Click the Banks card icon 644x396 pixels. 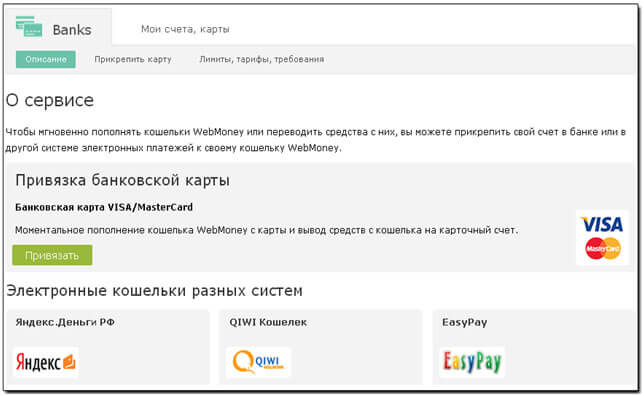click(x=29, y=26)
